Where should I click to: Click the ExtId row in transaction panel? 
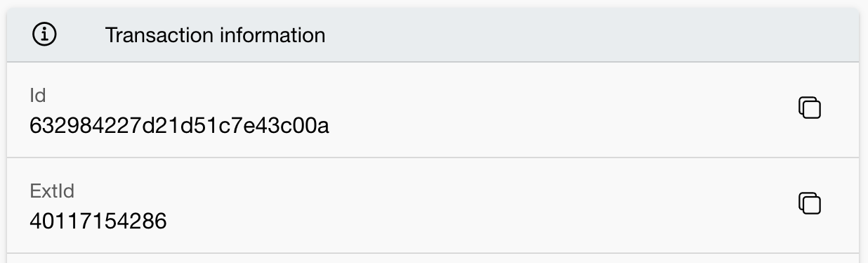[433, 205]
